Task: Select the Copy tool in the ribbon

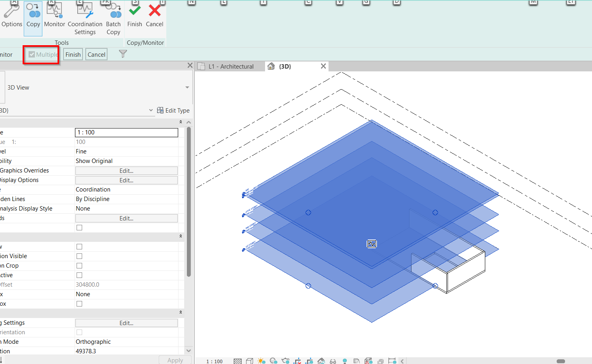Action: (33, 16)
